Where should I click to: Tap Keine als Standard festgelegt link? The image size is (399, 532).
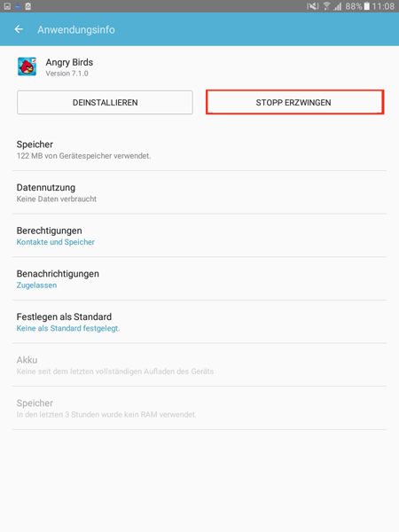tap(68, 328)
